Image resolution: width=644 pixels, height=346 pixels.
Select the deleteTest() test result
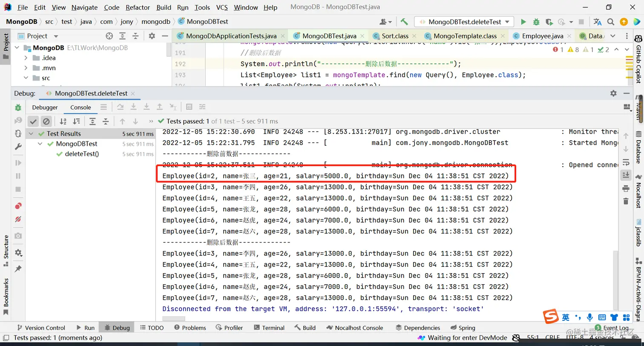(x=82, y=154)
